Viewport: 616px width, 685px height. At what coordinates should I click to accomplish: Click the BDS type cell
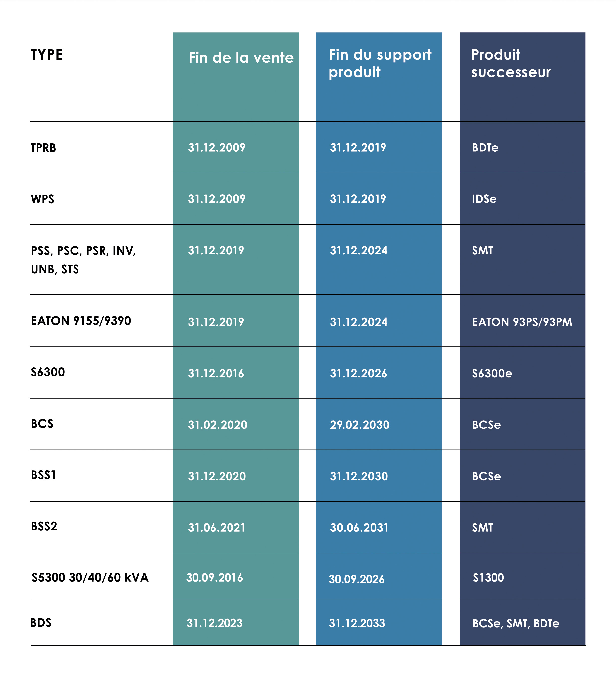(x=41, y=623)
